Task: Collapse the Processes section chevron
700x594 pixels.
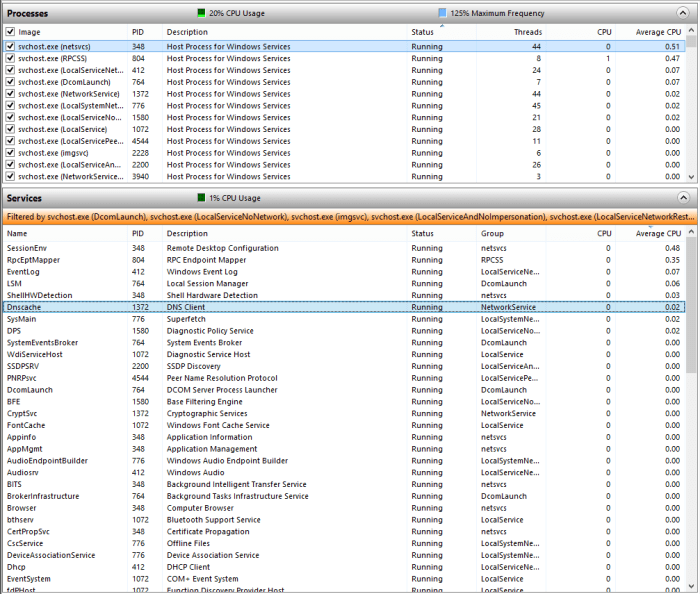Action: pyautogui.click(x=683, y=13)
